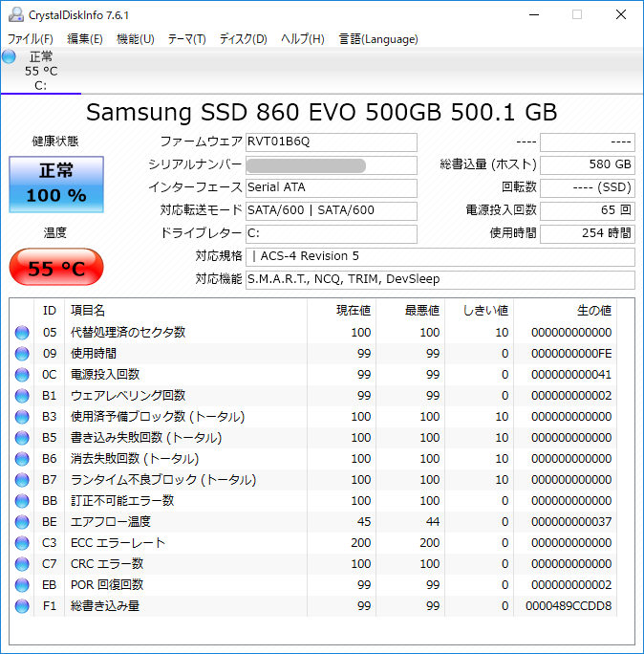Click the しきい値 column header

480,311
